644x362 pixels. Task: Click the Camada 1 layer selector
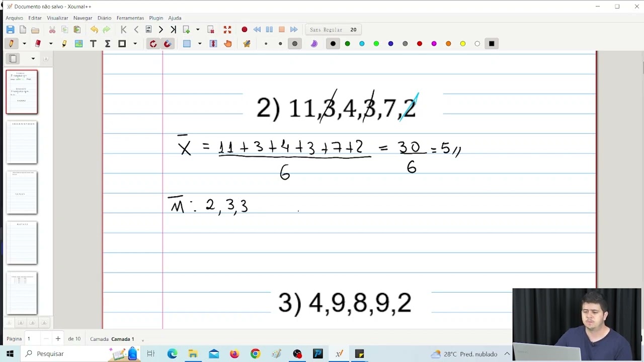[122, 339]
